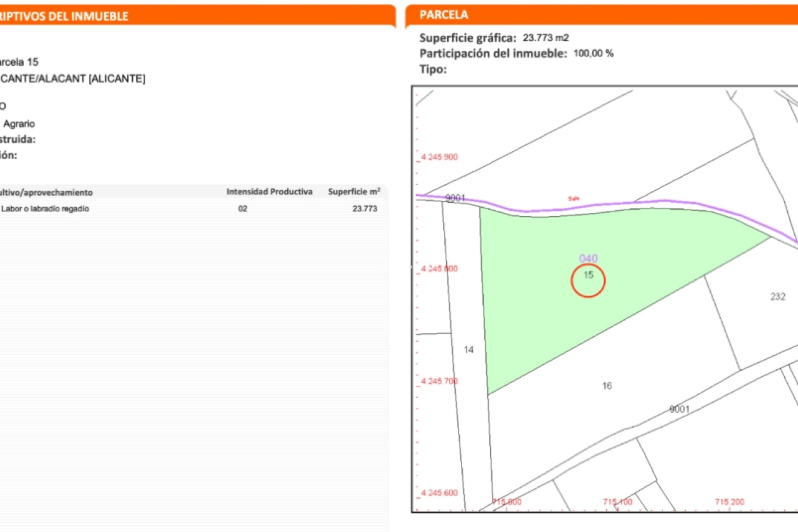Select parcel 232 on the map
Viewport: 798px width, 532px height.
pyautogui.click(x=778, y=297)
